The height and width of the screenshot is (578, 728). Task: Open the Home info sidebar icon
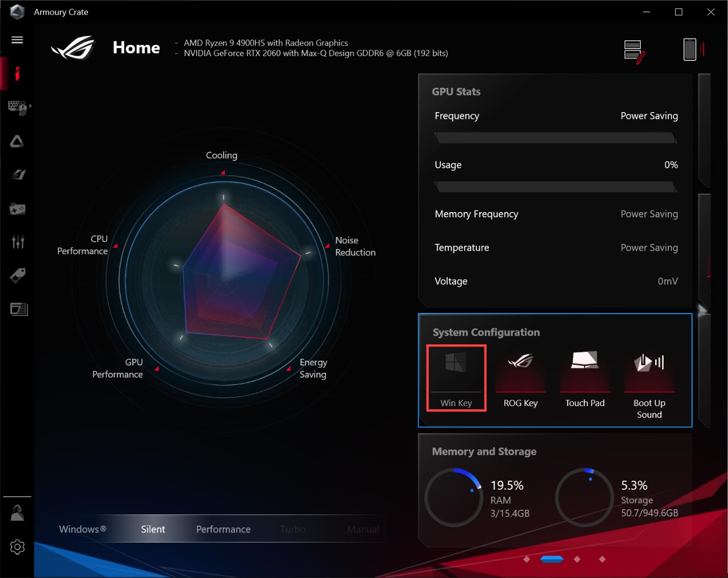(17, 73)
